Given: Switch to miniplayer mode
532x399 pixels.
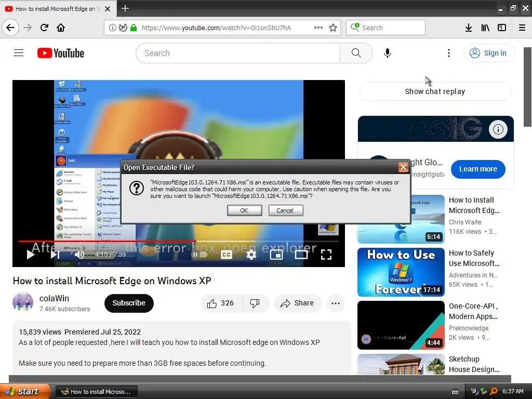Looking at the screenshot, I should click(x=276, y=255).
